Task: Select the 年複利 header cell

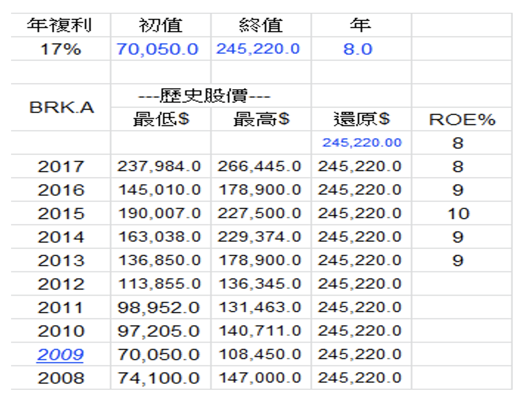Action: point(60,25)
